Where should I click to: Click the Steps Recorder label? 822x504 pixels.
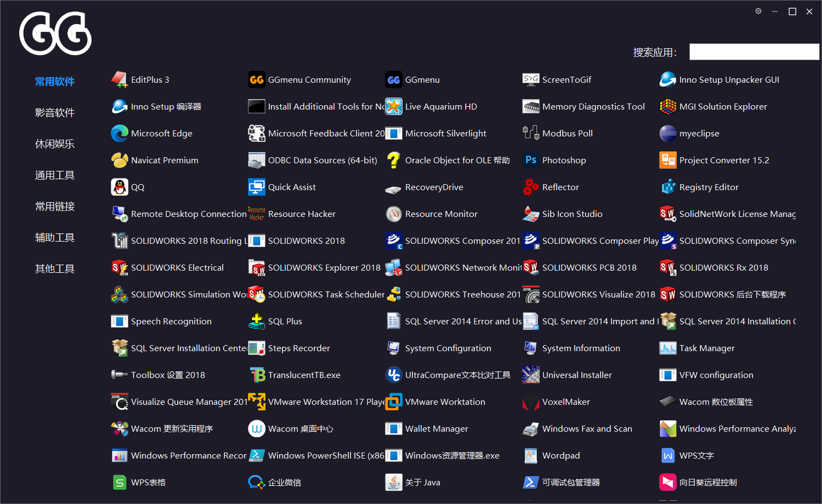[x=299, y=348]
